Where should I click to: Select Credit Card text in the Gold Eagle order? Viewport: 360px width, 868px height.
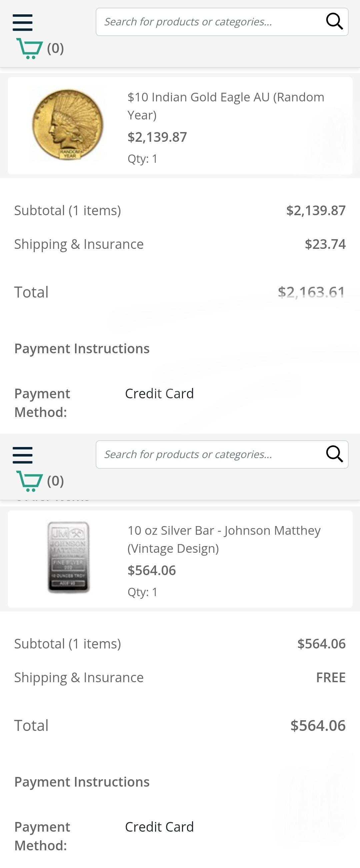click(x=159, y=394)
